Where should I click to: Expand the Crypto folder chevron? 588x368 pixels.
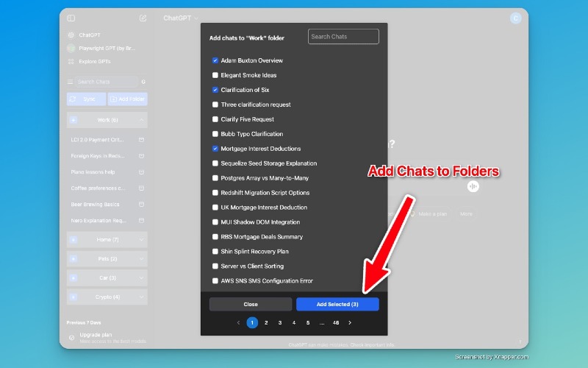141,297
